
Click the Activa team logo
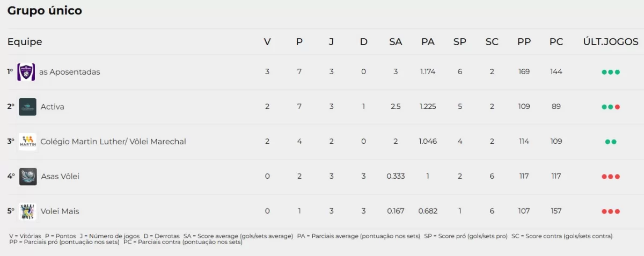click(x=27, y=107)
